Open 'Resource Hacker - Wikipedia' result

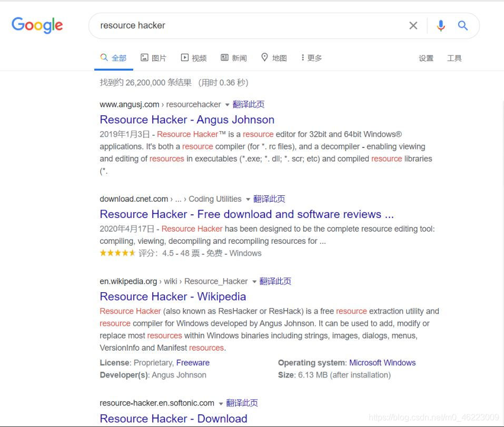pos(173,296)
